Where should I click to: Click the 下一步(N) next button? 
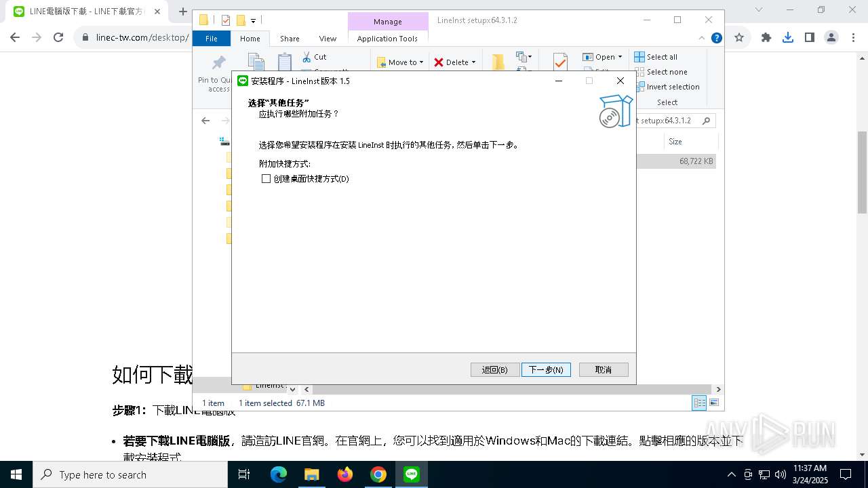pyautogui.click(x=546, y=369)
